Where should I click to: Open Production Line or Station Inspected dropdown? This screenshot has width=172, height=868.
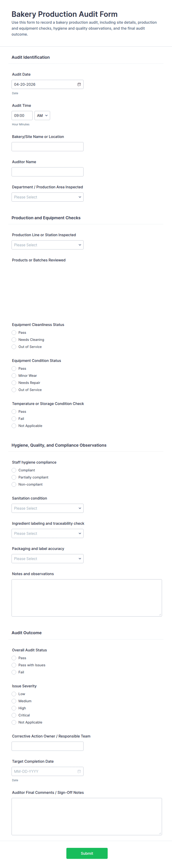click(48, 245)
